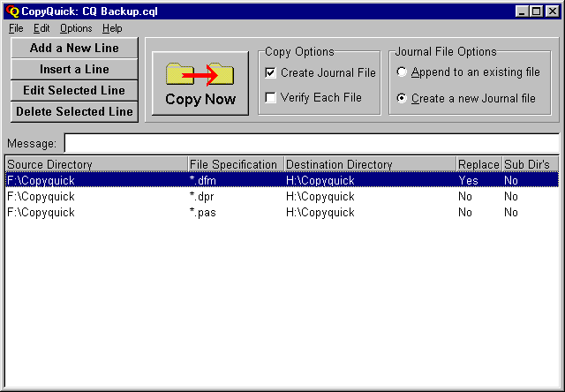Maximize the CopyQuick window
This screenshot has width=565, height=392.
pyautogui.click(x=536, y=11)
